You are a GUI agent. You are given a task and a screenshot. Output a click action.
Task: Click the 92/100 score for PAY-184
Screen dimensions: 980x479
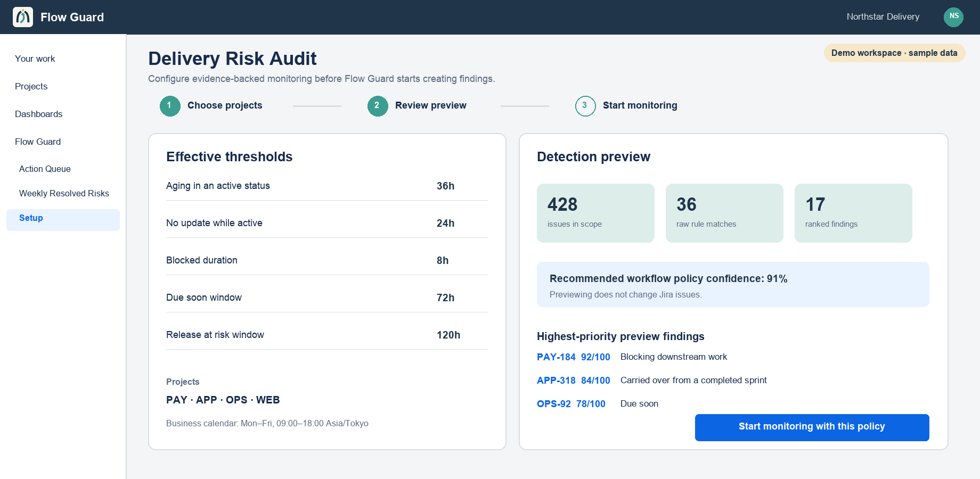pos(595,357)
